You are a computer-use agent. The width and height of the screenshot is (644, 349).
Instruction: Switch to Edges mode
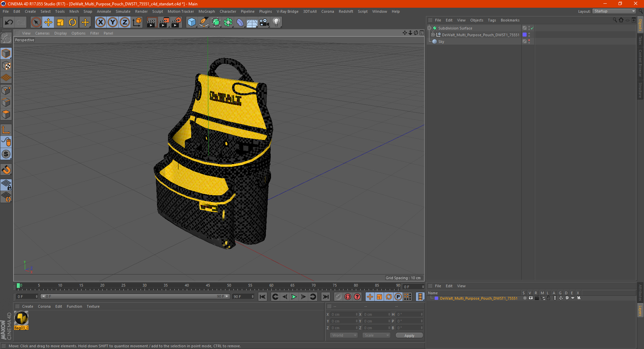click(x=6, y=102)
